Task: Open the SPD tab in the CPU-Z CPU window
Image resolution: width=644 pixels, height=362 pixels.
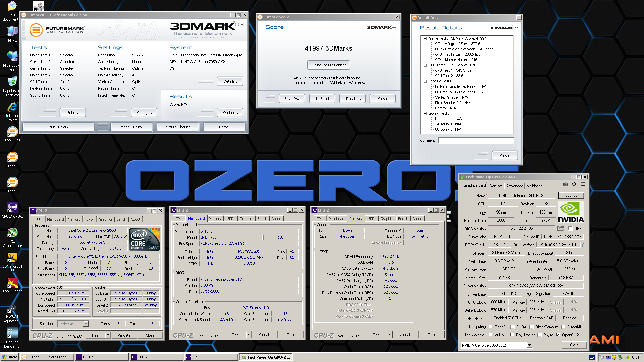Action: 89,219
